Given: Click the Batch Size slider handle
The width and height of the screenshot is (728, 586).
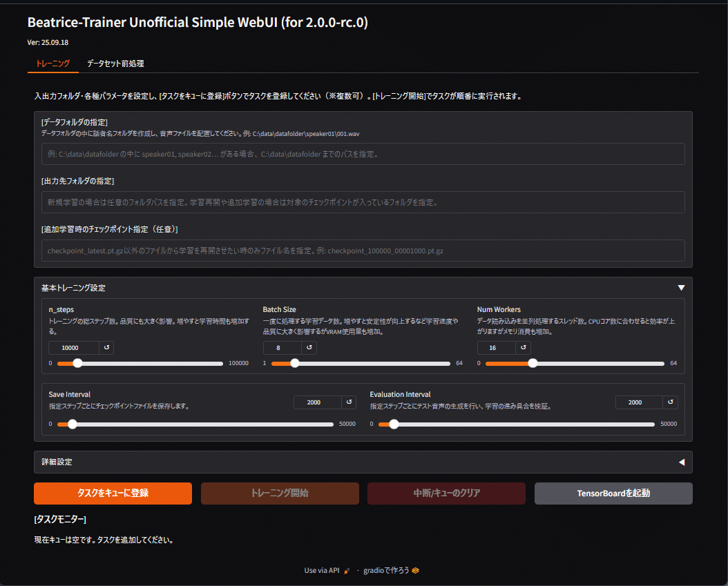Looking at the screenshot, I should pyautogui.click(x=295, y=363).
